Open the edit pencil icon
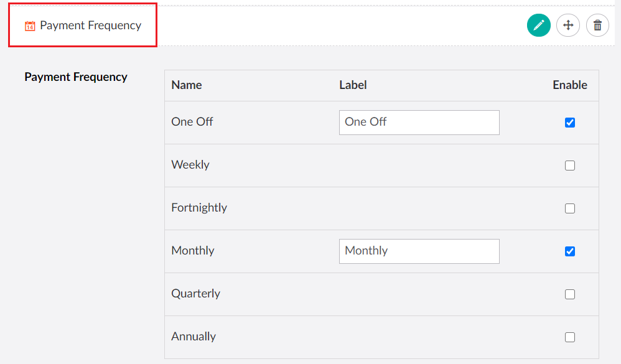Image resolution: width=621 pixels, height=364 pixels. point(539,25)
